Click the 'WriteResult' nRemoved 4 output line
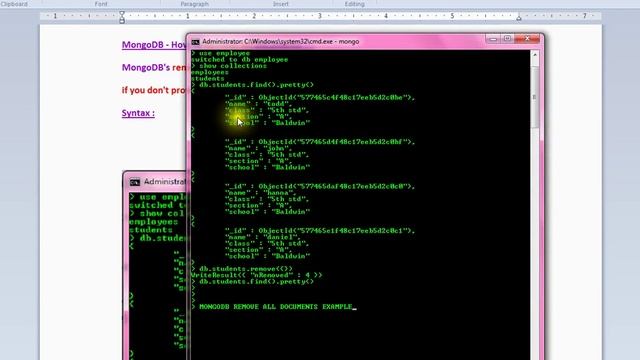 coord(256,275)
